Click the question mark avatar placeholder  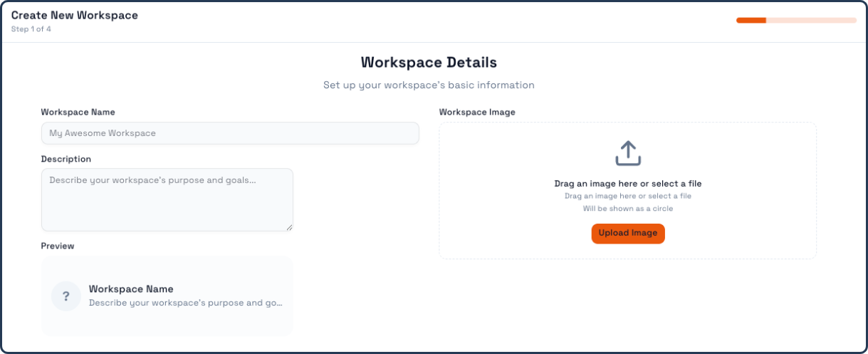66,296
